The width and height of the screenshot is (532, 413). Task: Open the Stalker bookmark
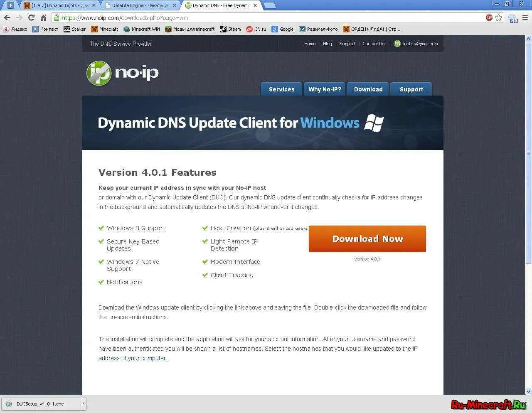pos(75,29)
